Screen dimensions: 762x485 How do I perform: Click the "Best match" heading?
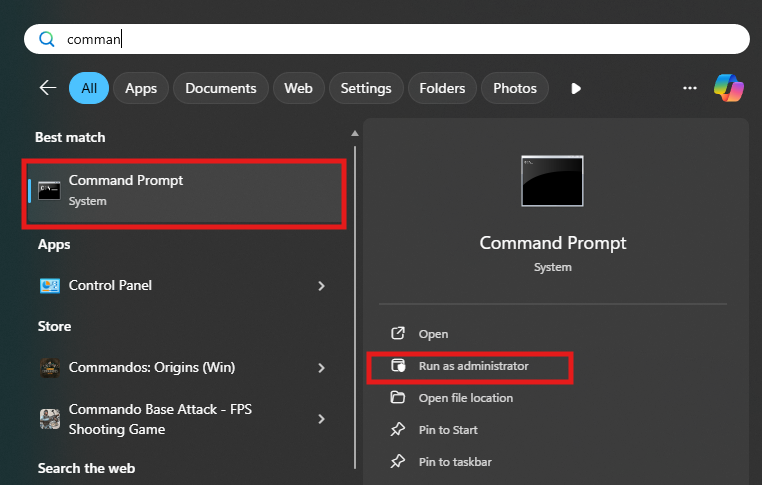tap(70, 138)
